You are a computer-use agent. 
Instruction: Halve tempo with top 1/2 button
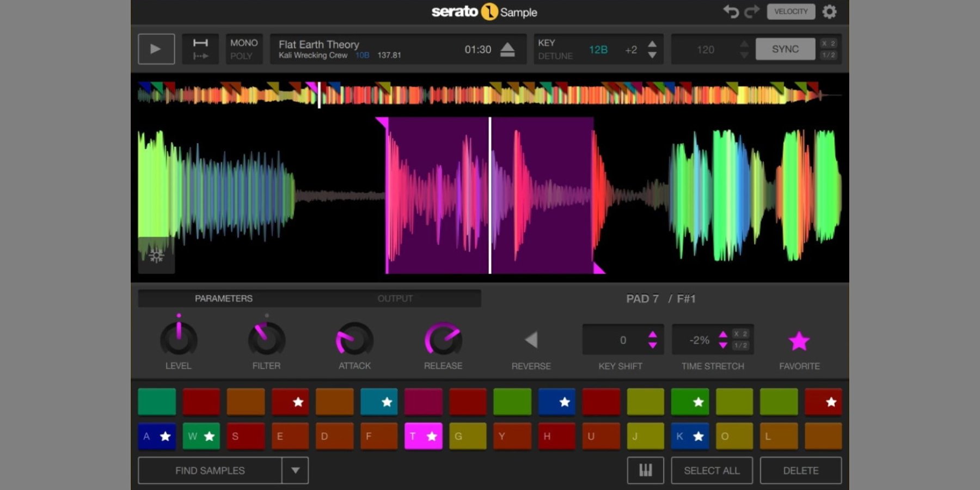[829, 55]
